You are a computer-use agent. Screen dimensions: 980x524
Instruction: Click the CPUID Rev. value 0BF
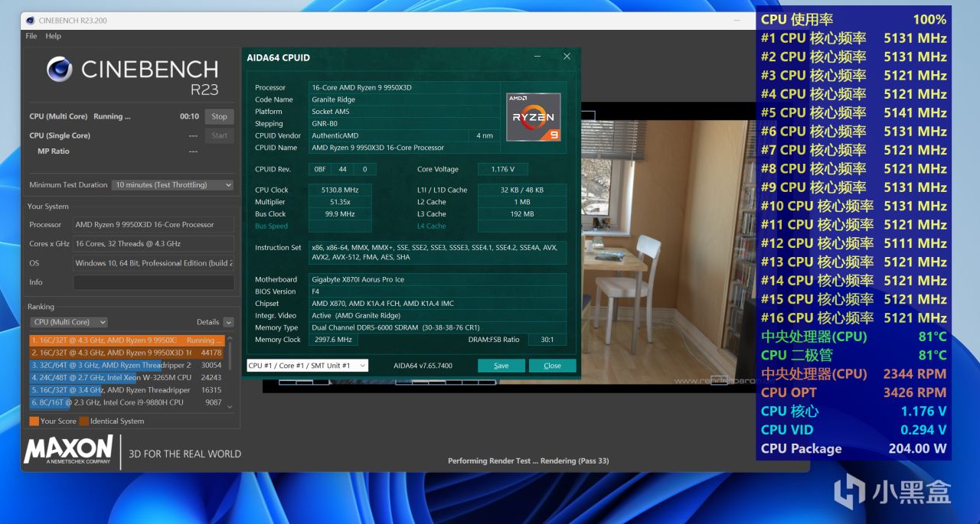[320, 169]
